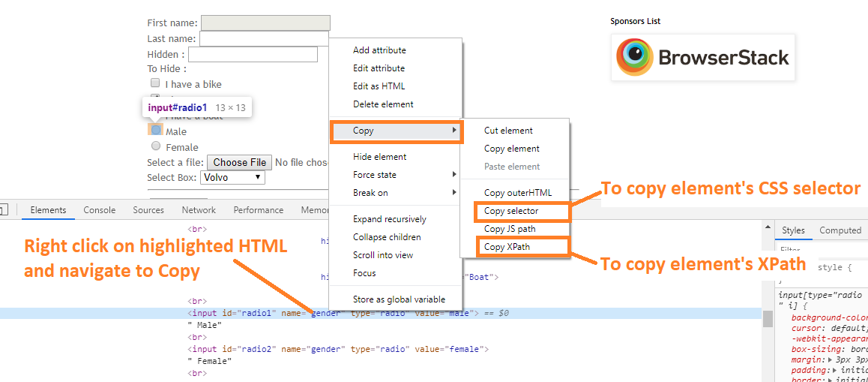Choose Add attribute from context menu
The height and width of the screenshot is (382, 868).
coord(395,50)
